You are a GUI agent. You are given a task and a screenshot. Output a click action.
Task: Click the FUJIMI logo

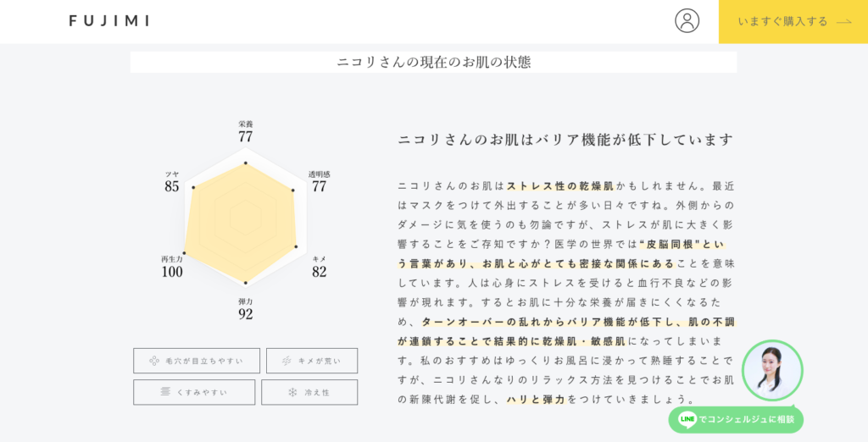coord(109,21)
